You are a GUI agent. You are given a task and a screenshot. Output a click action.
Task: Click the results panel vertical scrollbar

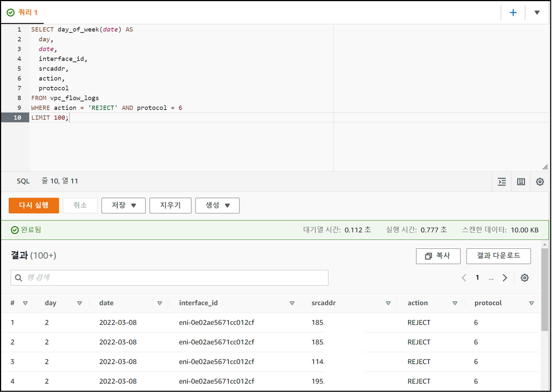[x=545, y=289]
